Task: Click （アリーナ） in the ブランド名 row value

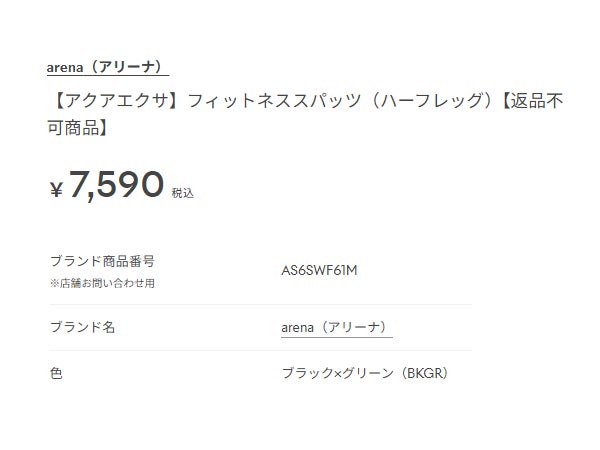Action: pyautogui.click(x=354, y=327)
